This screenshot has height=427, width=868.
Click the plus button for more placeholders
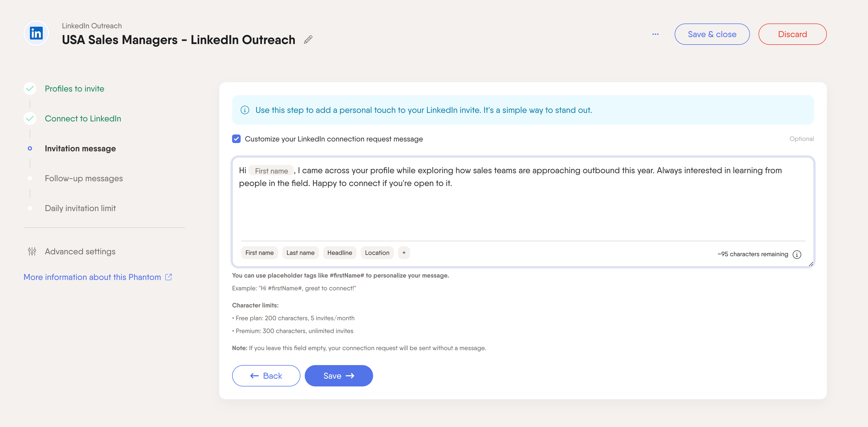404,252
